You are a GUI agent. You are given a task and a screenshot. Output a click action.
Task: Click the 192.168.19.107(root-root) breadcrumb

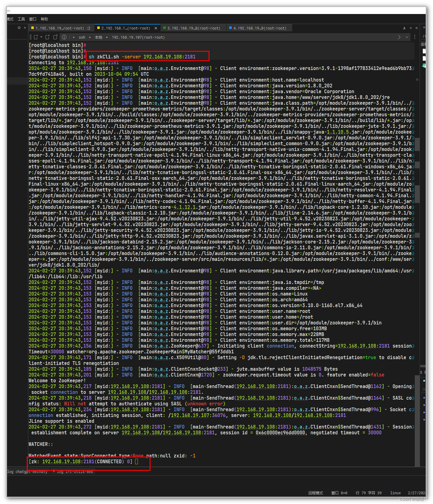click(x=138, y=37)
